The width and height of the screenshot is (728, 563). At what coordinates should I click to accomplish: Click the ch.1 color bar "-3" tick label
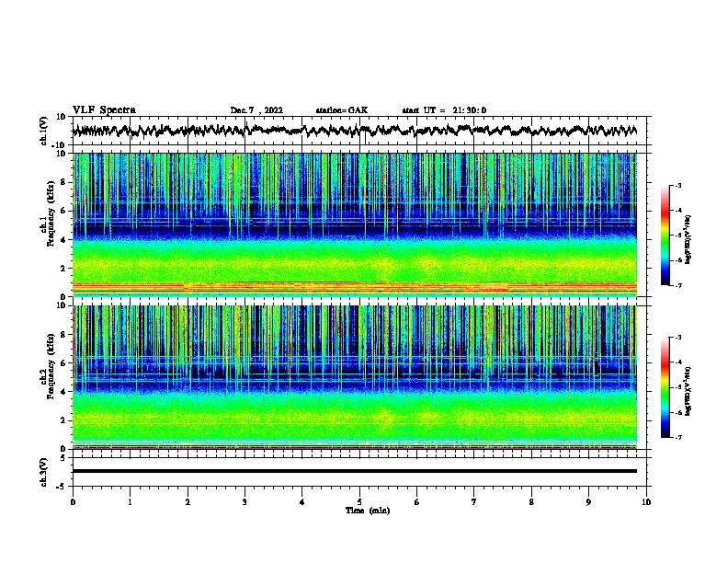(x=678, y=185)
